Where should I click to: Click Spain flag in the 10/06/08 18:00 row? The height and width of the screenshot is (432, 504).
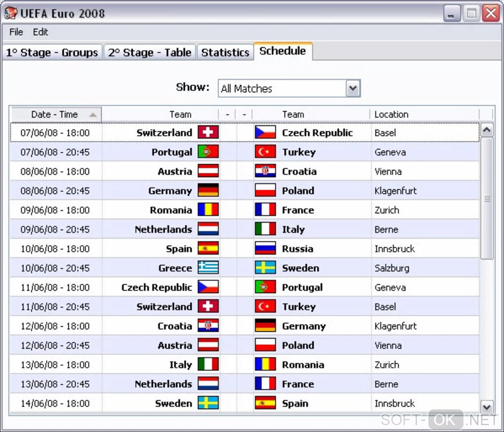click(208, 248)
